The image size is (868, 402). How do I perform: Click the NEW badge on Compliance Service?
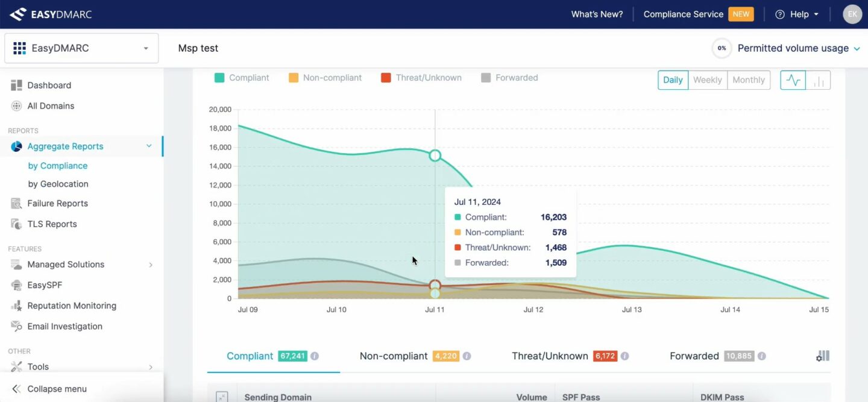pyautogui.click(x=741, y=14)
